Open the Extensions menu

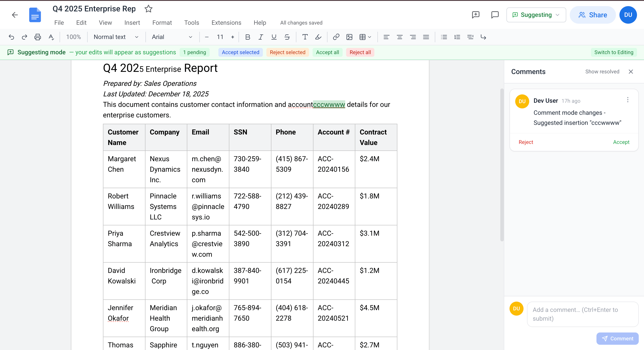226,23
